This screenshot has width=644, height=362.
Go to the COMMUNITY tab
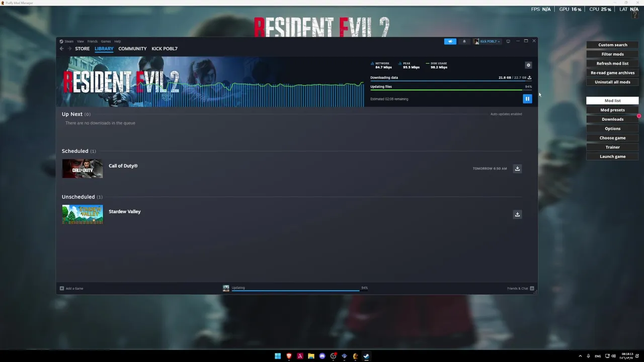pyautogui.click(x=132, y=49)
